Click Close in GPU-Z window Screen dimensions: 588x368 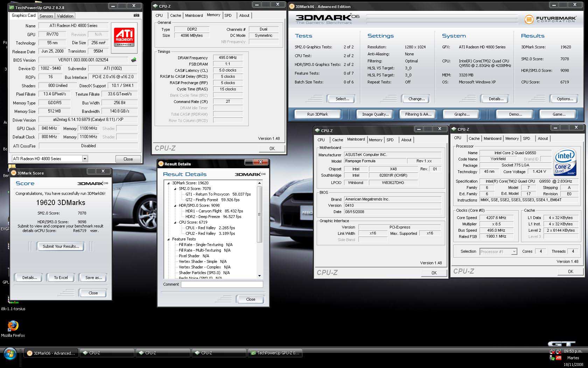[128, 159]
